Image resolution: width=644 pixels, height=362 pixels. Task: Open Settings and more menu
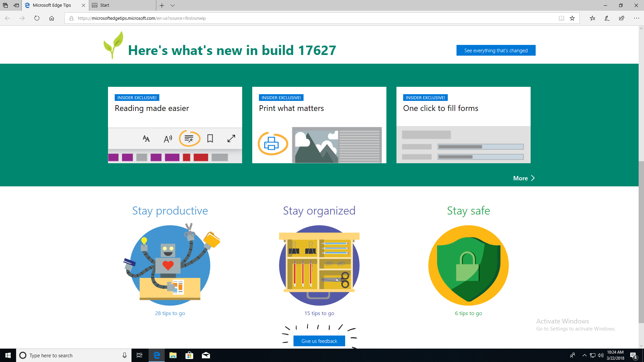[636, 18]
